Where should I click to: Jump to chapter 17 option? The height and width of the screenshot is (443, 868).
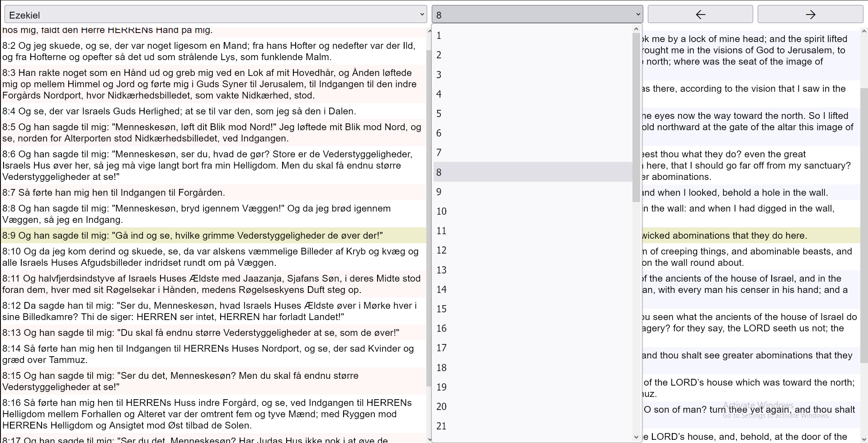coord(533,348)
